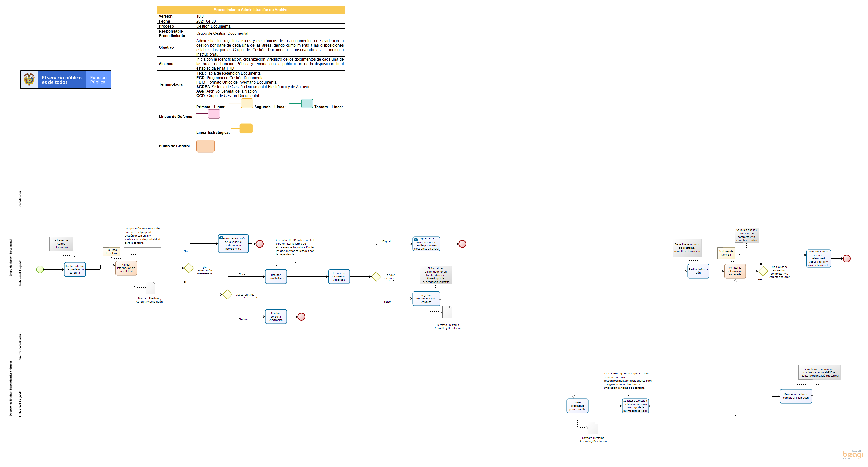Viewport: 868px width, 467px height.
Task: Select the 'Verificar la información entregada' task
Action: tap(735, 271)
